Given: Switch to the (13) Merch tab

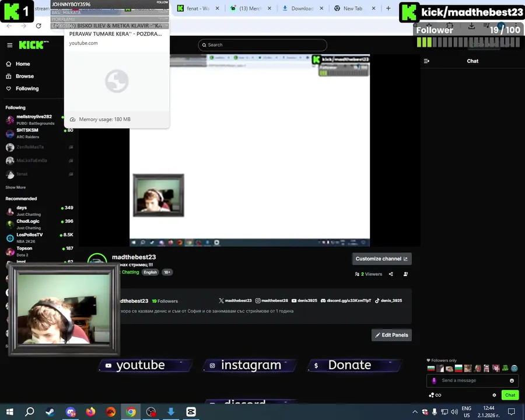Looking at the screenshot, I should click(x=250, y=8).
